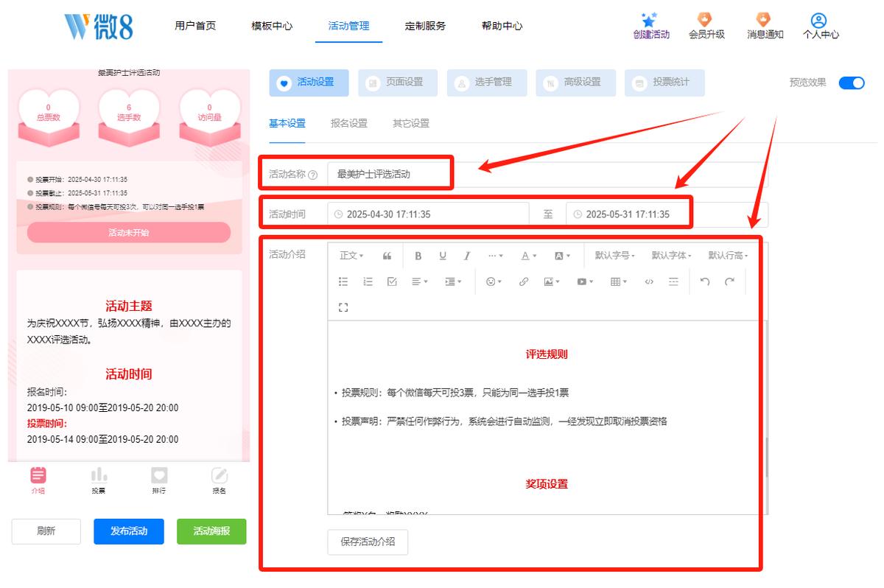Viewport: 884px width, 588px height.
Task: Switch to the 页面设置 tab
Action: click(x=398, y=83)
